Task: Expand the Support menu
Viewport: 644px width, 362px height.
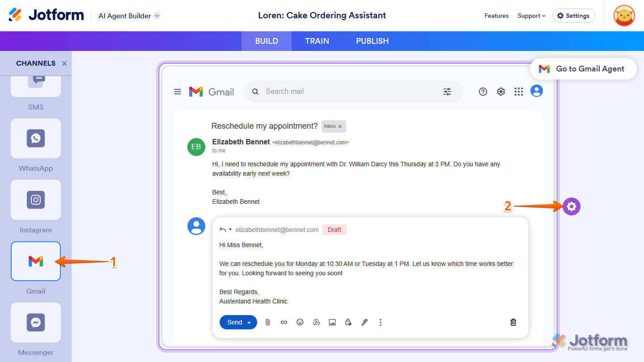Action: 531,16
